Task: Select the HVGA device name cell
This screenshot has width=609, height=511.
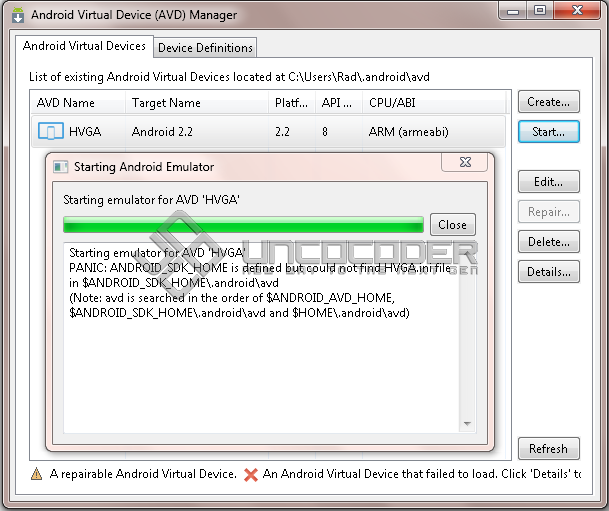Action: tap(85, 132)
